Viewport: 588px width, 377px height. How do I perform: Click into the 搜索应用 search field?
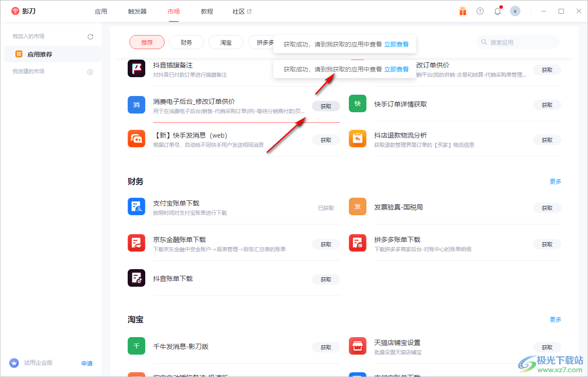(518, 43)
